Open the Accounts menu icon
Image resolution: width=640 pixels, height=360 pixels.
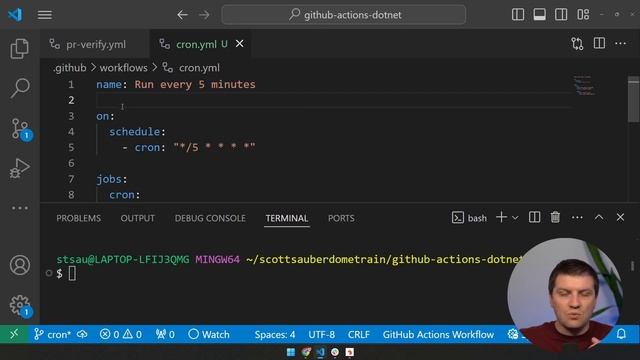[x=20, y=265]
